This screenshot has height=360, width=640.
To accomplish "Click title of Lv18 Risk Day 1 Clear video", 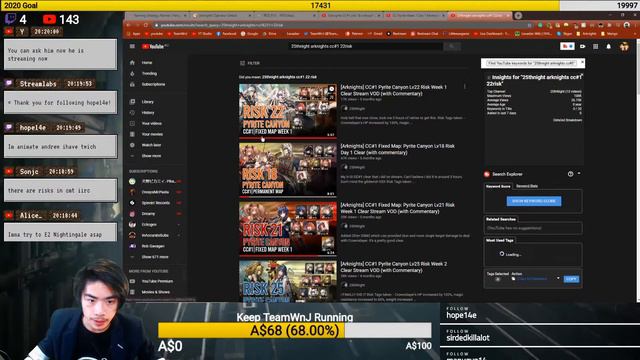I will point(398,149).
